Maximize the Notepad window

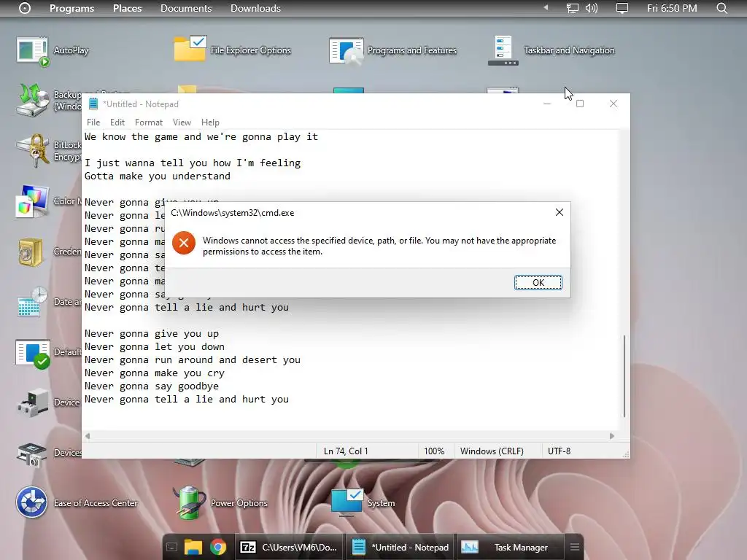pos(580,104)
